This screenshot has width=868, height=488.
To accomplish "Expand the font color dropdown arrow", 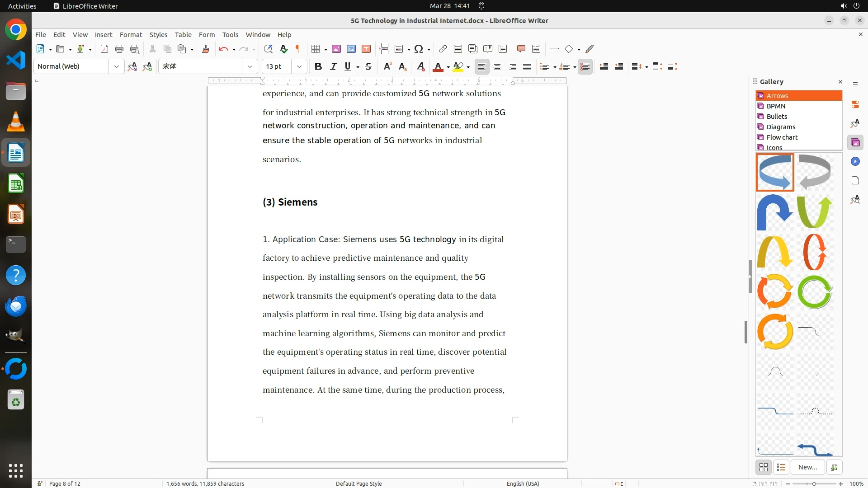I will pos(448,67).
